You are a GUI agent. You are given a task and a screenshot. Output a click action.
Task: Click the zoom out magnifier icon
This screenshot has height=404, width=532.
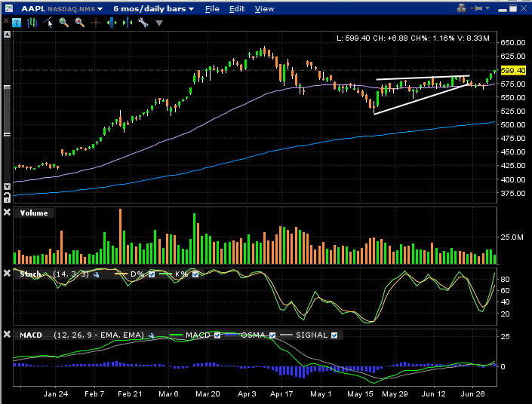80,23
